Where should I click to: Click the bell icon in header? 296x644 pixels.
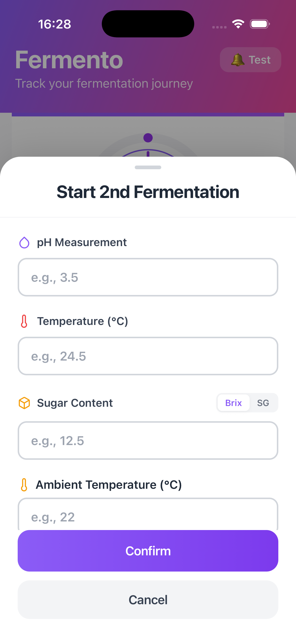(237, 60)
